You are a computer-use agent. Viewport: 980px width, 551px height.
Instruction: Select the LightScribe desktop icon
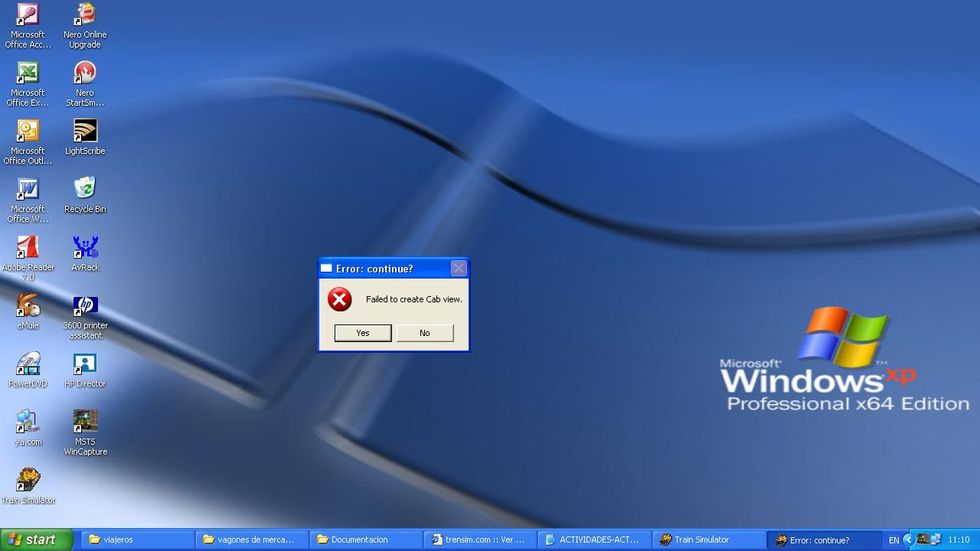click(x=85, y=131)
